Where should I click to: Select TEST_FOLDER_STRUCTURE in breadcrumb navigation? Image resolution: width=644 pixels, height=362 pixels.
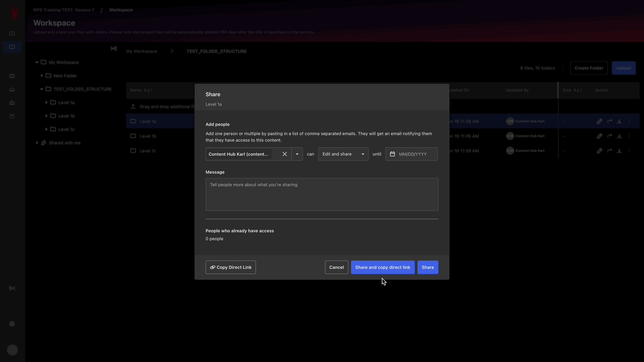tap(216, 51)
